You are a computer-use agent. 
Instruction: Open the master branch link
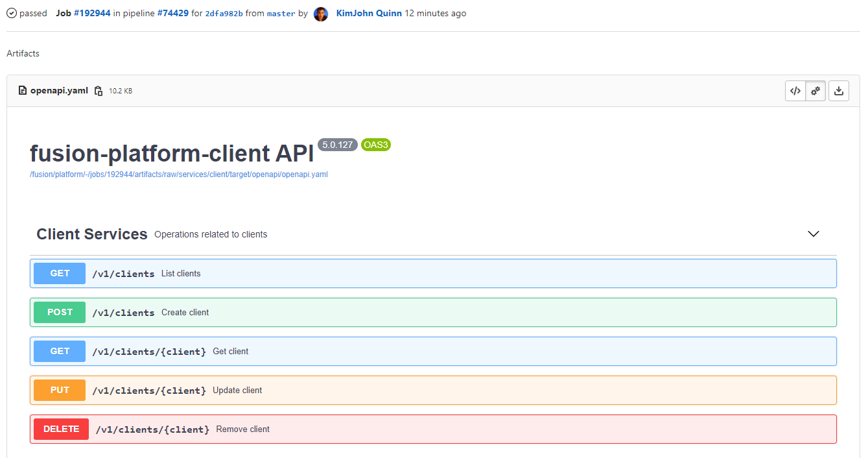tap(280, 13)
